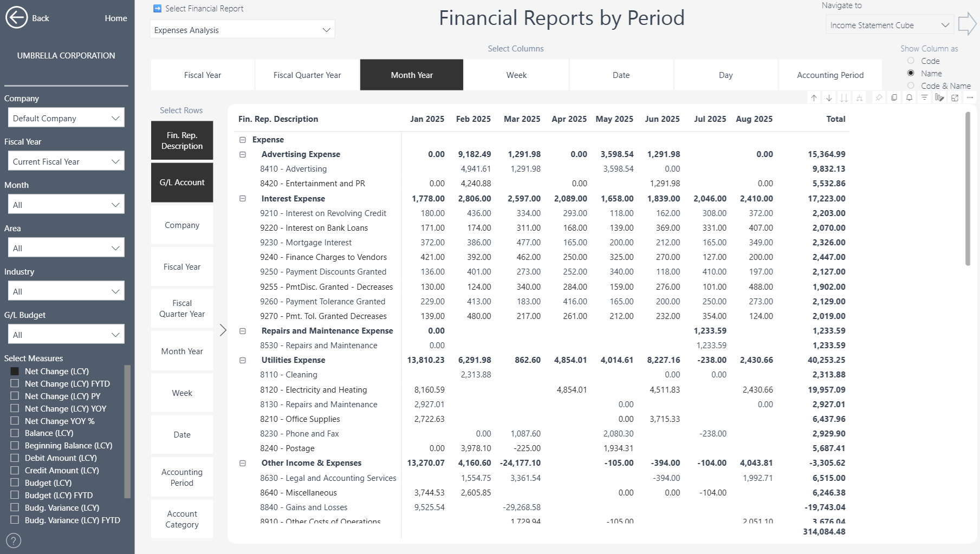The height and width of the screenshot is (554, 980).
Task: Collapse the Interest Expense row group
Action: click(243, 199)
